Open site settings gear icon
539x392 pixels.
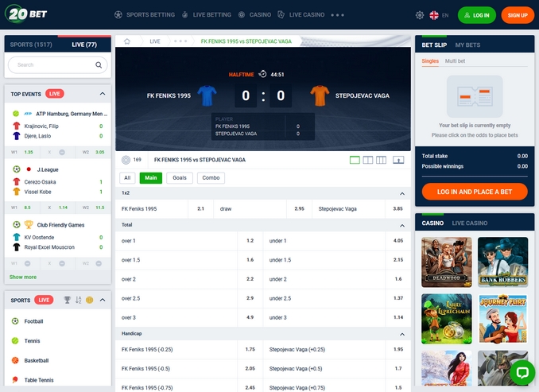pyautogui.click(x=420, y=15)
